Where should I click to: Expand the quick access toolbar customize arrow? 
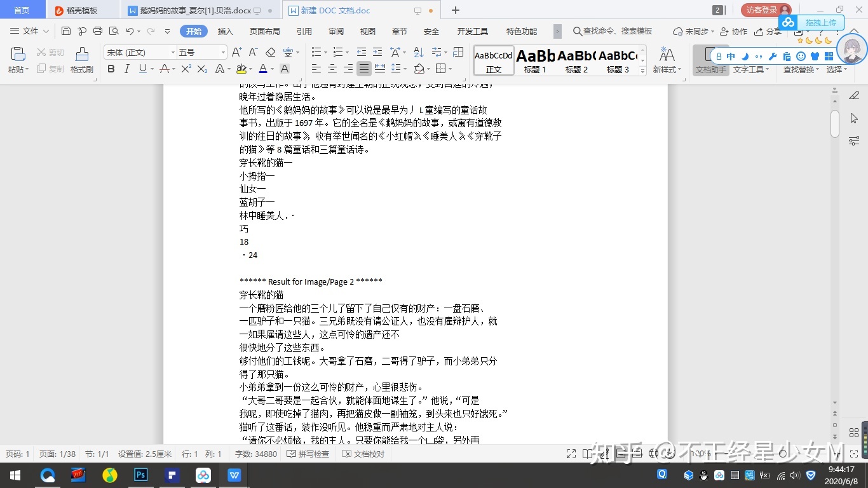pos(167,31)
